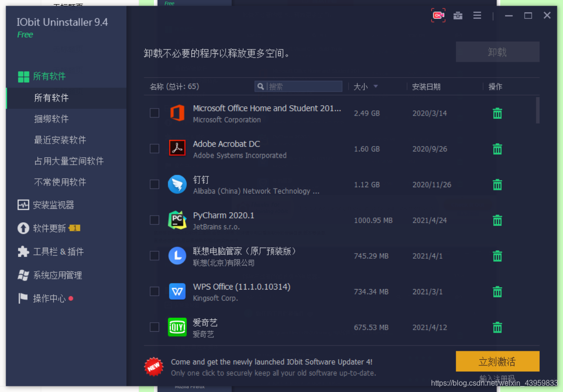The image size is (563, 392).
Task: Click trash icon for PyCharm 2020.1
Action: pos(497,220)
